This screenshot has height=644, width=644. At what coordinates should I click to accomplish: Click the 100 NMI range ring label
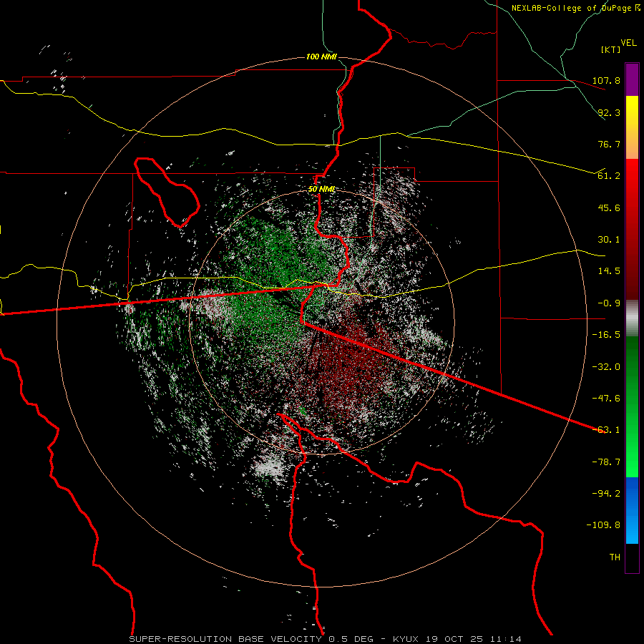[321, 57]
